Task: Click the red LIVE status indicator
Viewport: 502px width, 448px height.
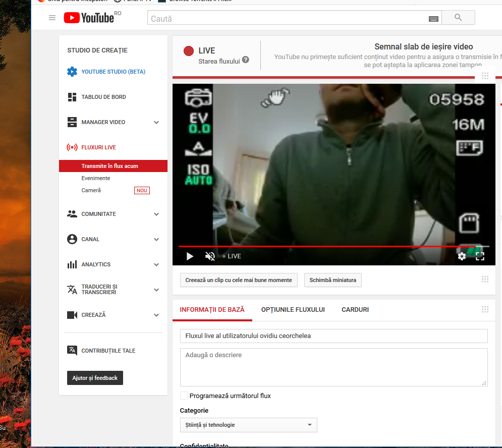Action: [189, 51]
